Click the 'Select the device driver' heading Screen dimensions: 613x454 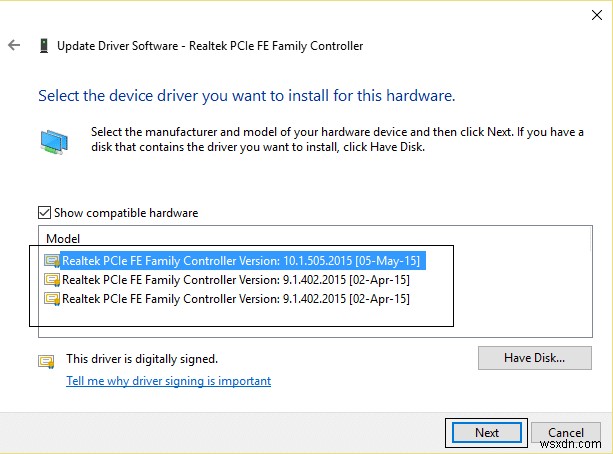[246, 97]
